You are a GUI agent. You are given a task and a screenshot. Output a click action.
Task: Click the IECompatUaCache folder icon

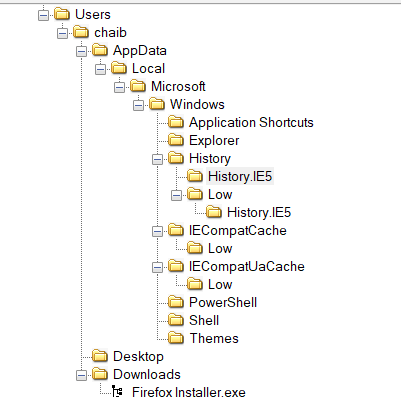[x=176, y=266]
